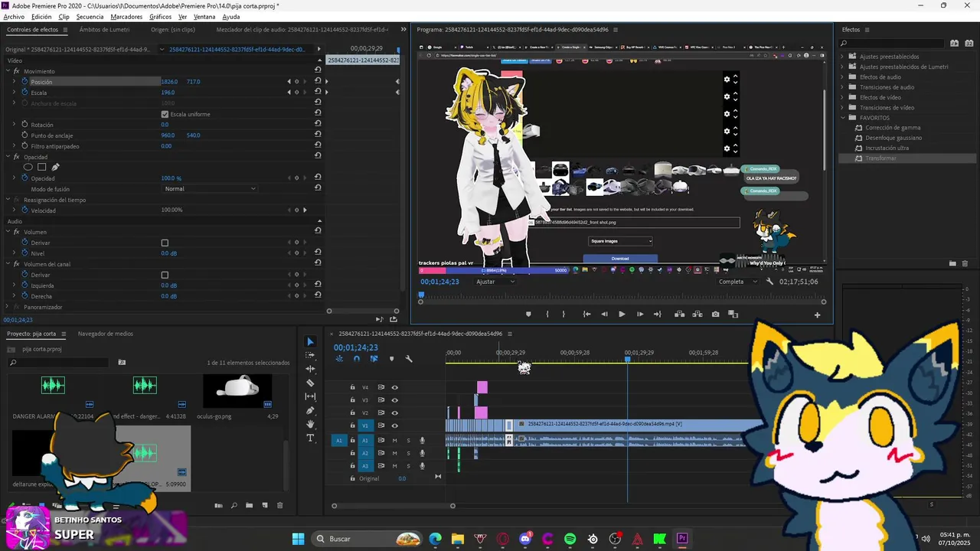Expand Transiciones de vídeo folder
Image resolution: width=980 pixels, height=551 pixels.
(x=843, y=108)
